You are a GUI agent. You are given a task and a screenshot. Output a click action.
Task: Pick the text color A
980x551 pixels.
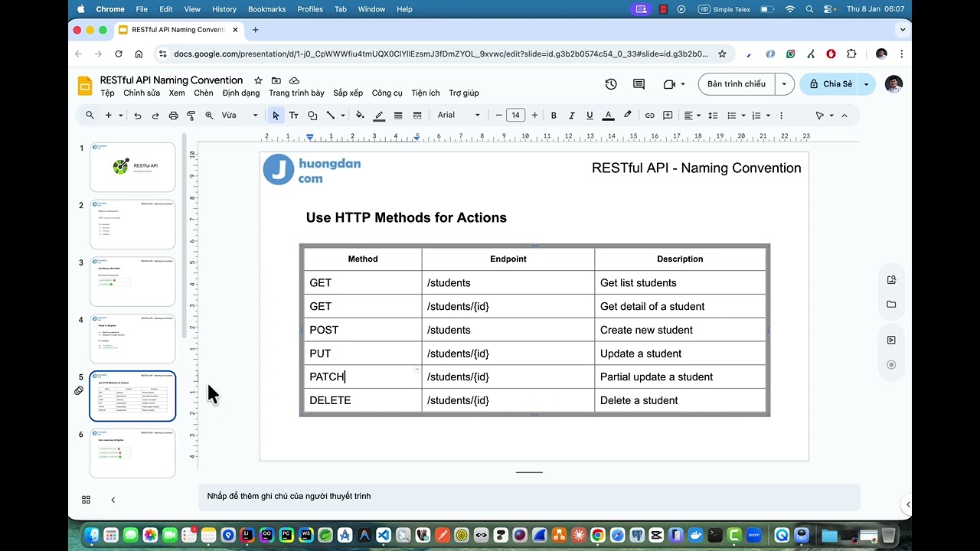(609, 116)
